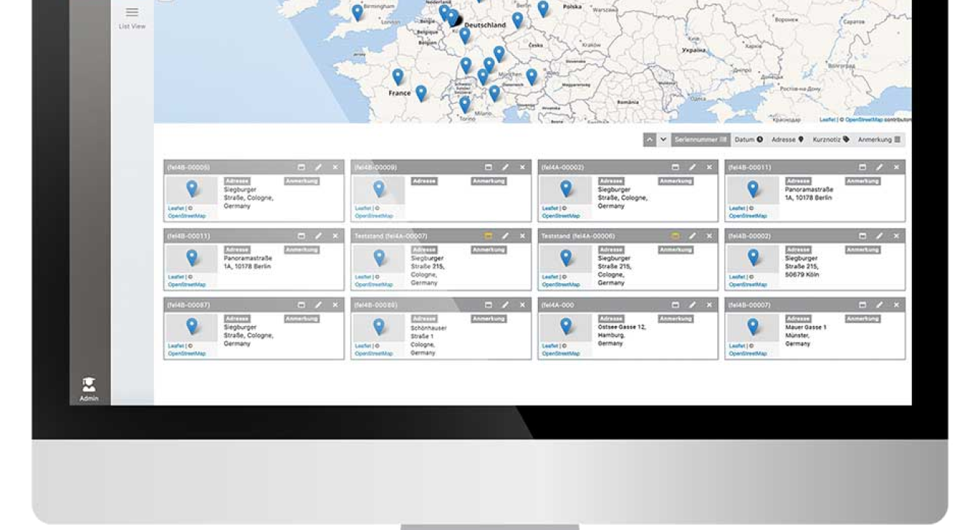
Task: Close Teststand fel4A-00006 card
Action: click(709, 236)
